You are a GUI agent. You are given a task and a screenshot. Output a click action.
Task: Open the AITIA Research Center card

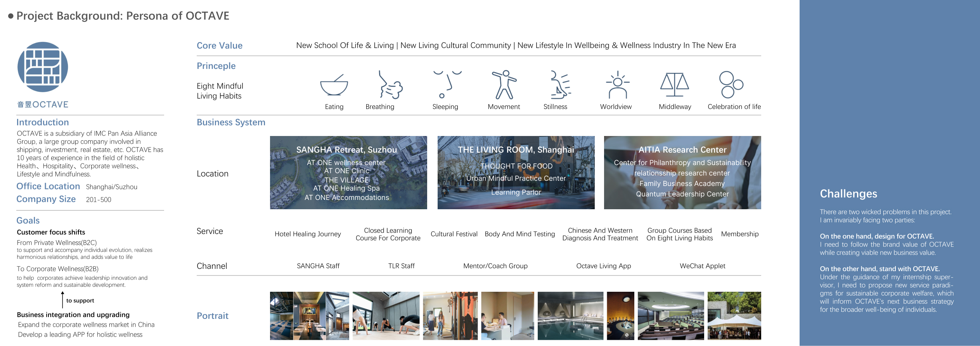(x=682, y=172)
